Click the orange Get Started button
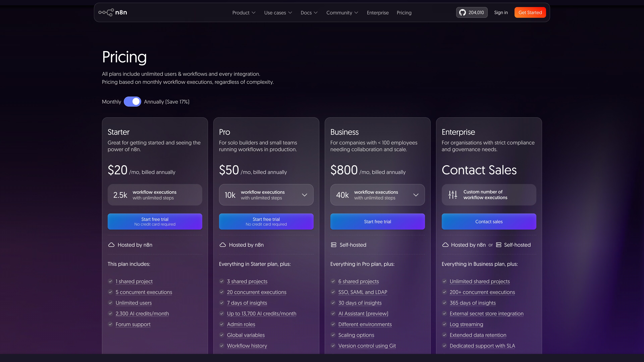644x362 pixels. click(530, 13)
